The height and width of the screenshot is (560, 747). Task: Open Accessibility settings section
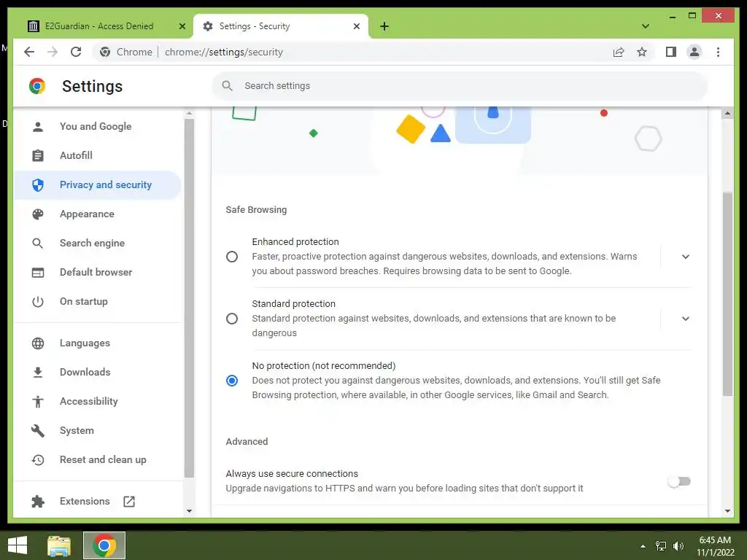click(x=98, y=402)
